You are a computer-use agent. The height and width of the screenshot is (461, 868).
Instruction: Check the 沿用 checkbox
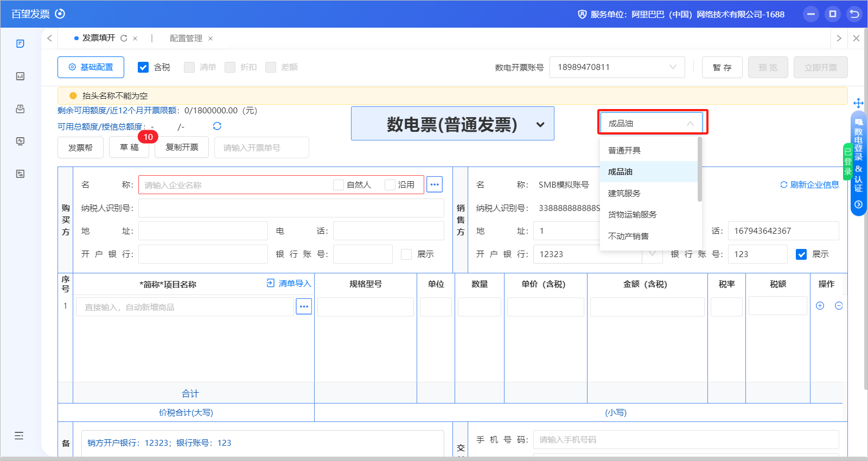click(390, 185)
